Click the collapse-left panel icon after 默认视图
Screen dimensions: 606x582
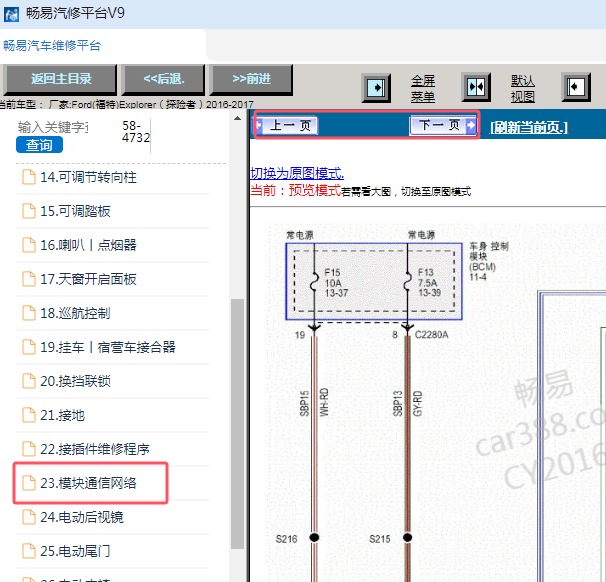[x=576, y=87]
